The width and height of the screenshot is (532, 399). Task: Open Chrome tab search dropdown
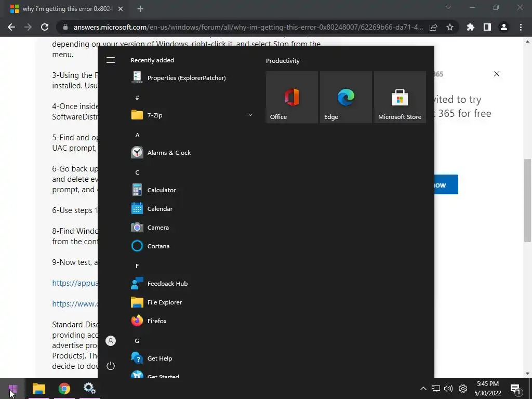[448, 7]
